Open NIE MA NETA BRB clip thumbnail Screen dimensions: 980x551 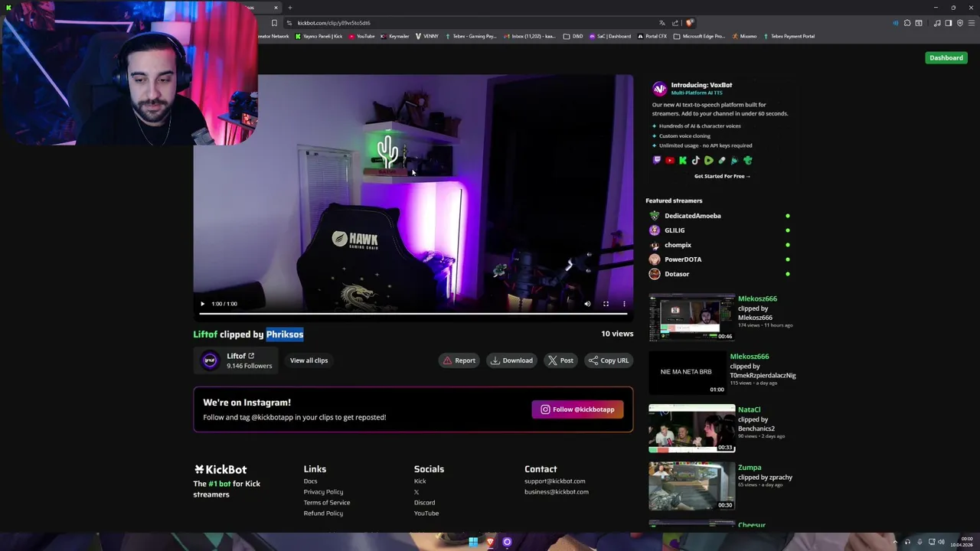coord(688,372)
